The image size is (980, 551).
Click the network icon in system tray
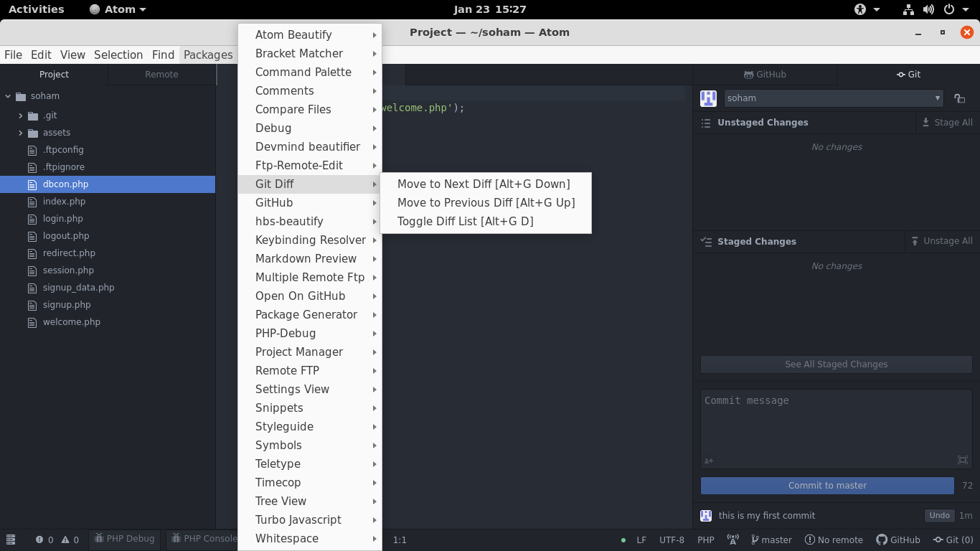(908, 9)
